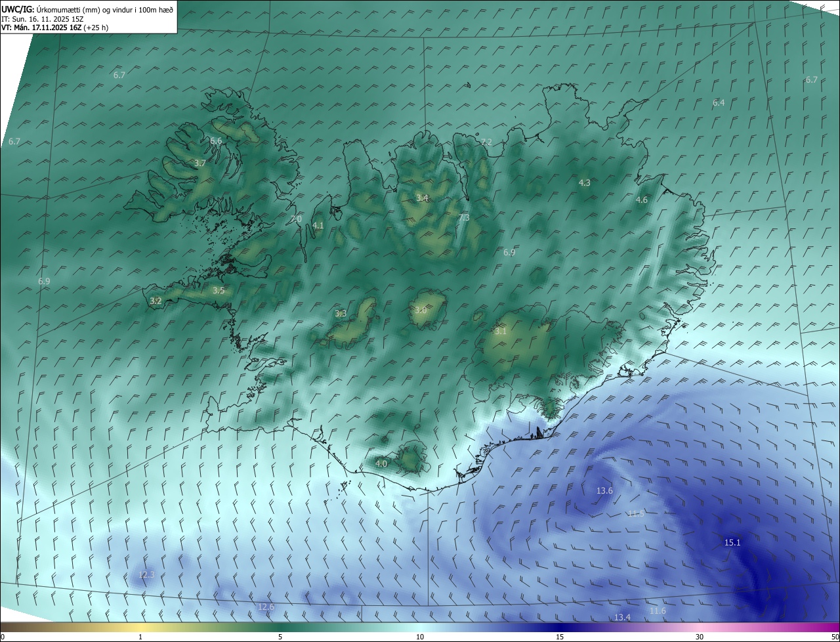The image size is (840, 642).
Task: Click the 7.2 value label
Action: click(x=486, y=142)
